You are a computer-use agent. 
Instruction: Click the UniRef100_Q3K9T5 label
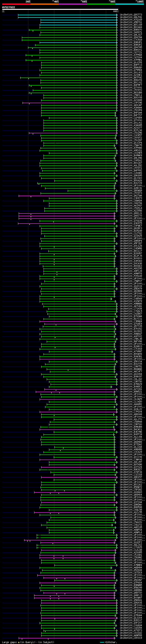point(131,223)
